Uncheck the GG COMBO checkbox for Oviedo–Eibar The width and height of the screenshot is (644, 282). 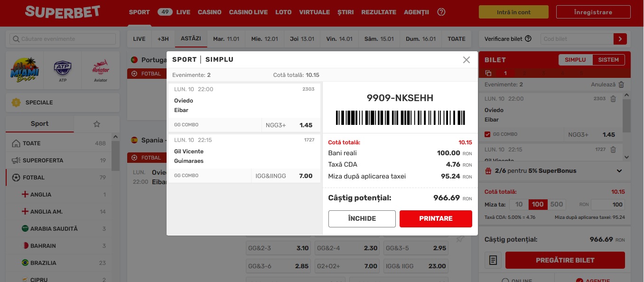point(487,134)
